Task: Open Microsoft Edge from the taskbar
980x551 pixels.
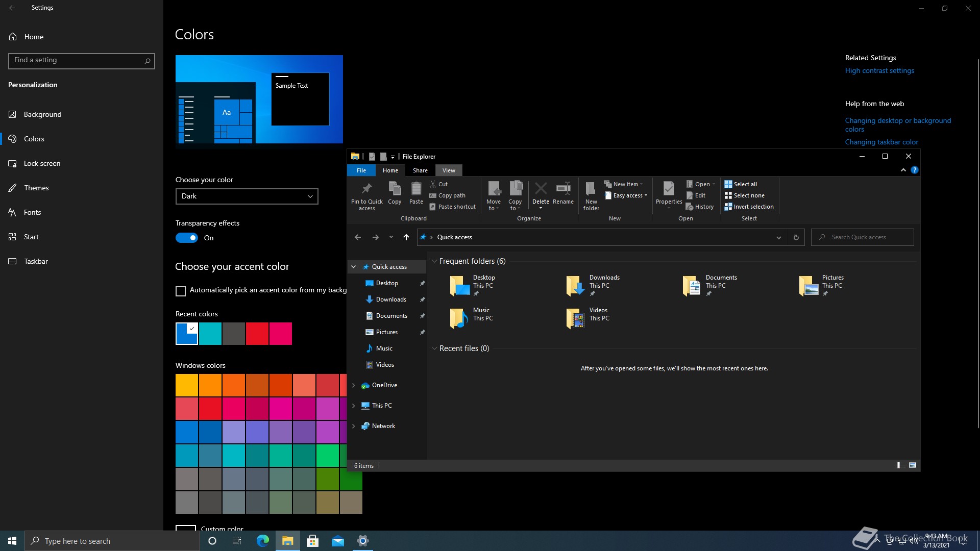Action: 263,541
